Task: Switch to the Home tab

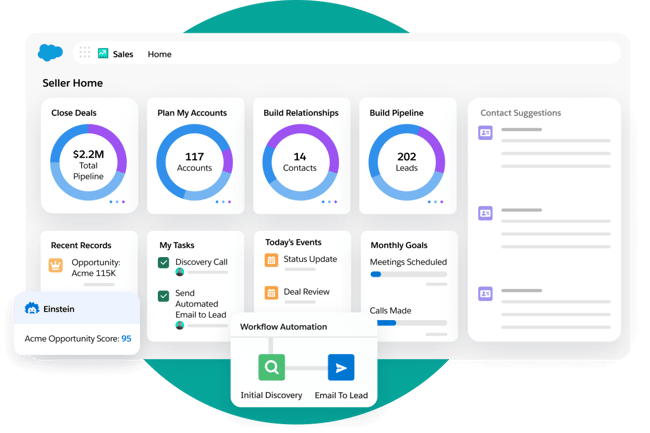Action: click(160, 54)
